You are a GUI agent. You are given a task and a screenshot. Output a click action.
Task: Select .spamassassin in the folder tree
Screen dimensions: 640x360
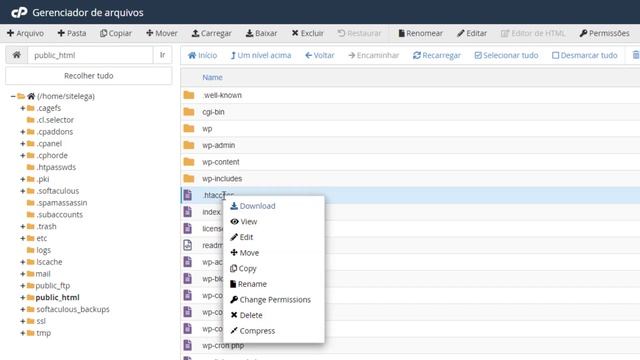coord(62,203)
